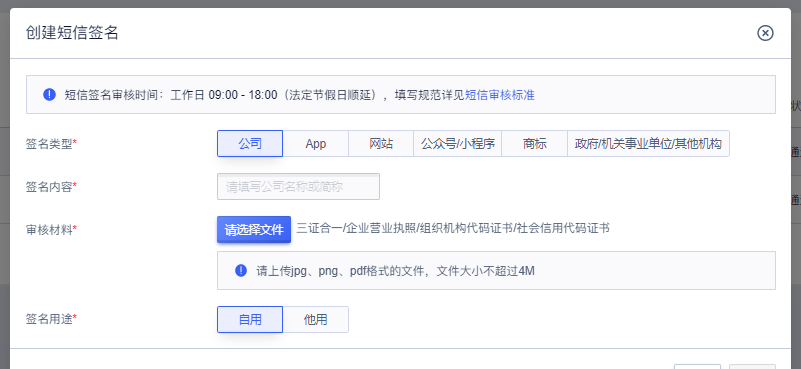
Task: Select 政府/机关事业单位/其他机构 signature type
Action: click(648, 144)
